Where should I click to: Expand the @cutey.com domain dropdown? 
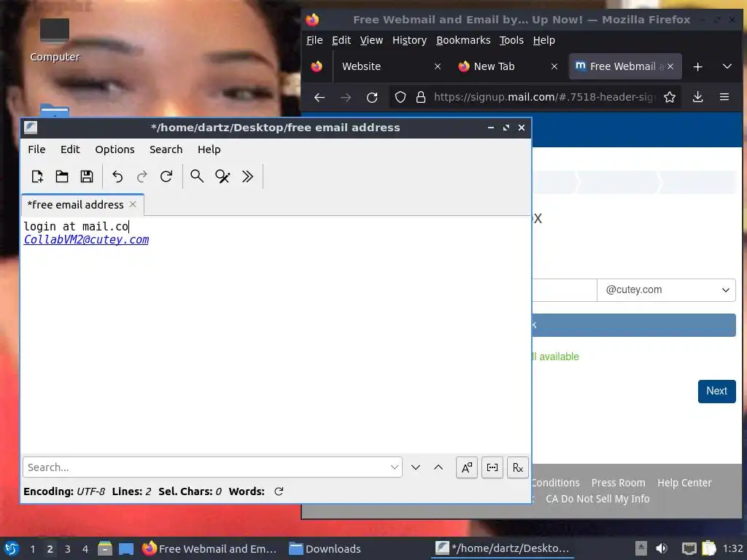666,290
